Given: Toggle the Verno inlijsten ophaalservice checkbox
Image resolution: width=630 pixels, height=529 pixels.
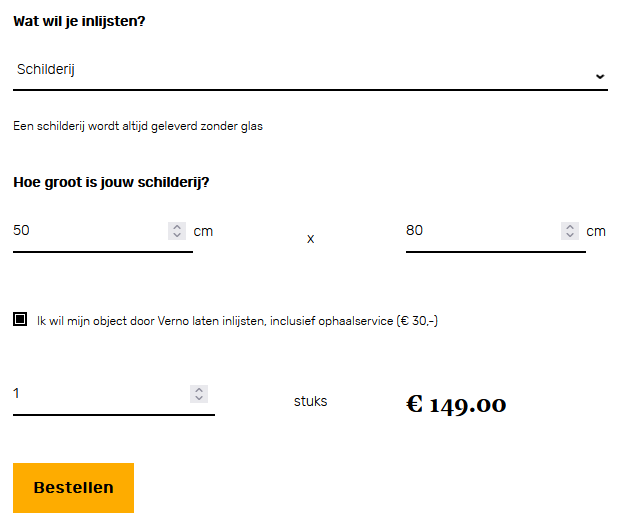Looking at the screenshot, I should (20, 320).
